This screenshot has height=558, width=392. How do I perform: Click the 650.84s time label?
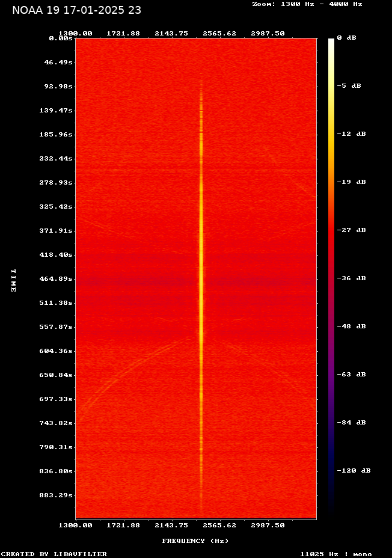[x=56, y=375]
